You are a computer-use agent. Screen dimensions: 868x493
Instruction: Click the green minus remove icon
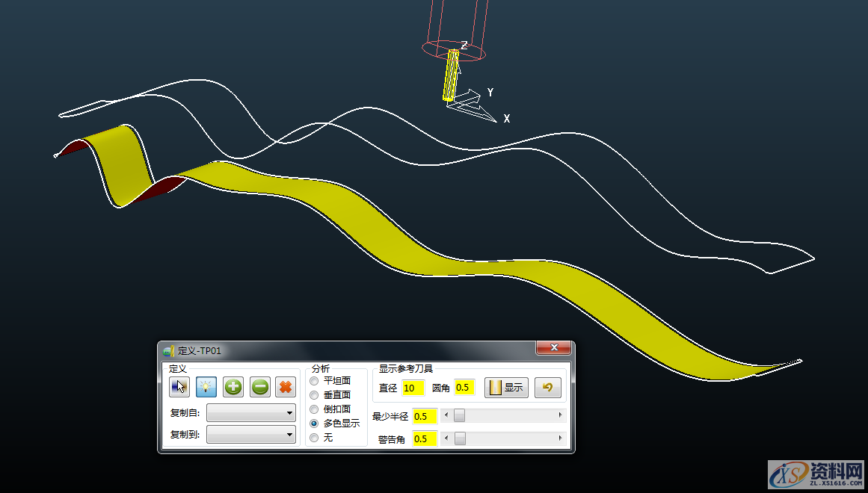(259, 387)
